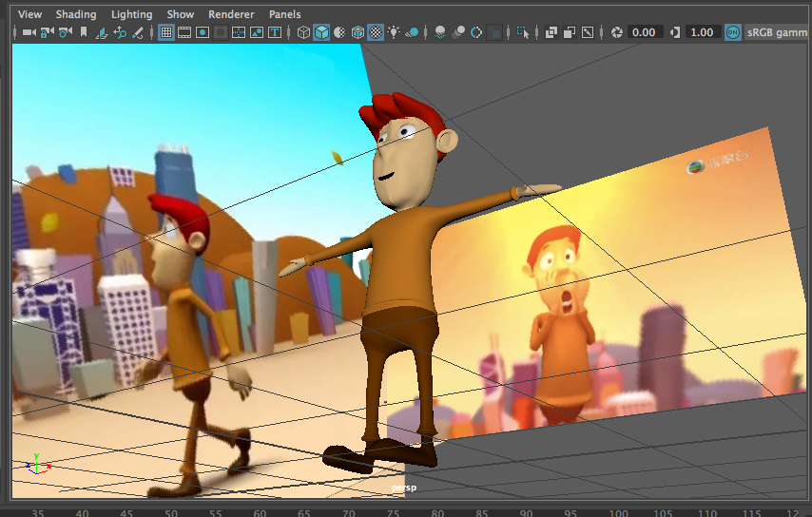The image size is (812, 517).
Task: Click the Isolate Select icon
Action: point(523,32)
